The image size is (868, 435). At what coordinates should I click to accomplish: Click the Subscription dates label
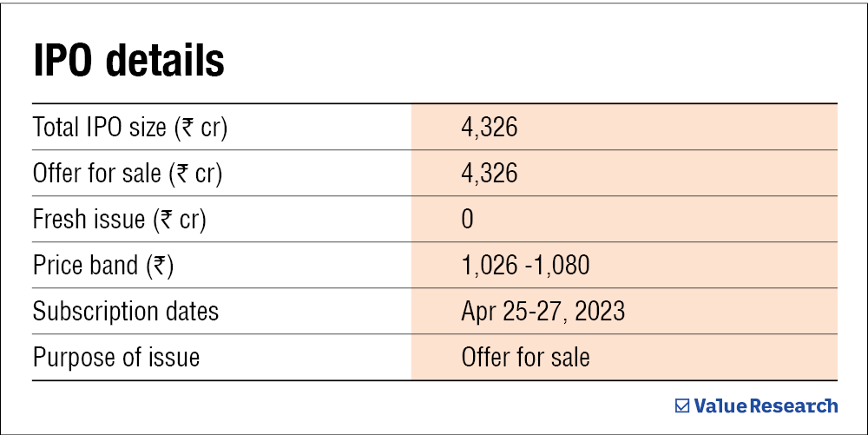point(126,311)
